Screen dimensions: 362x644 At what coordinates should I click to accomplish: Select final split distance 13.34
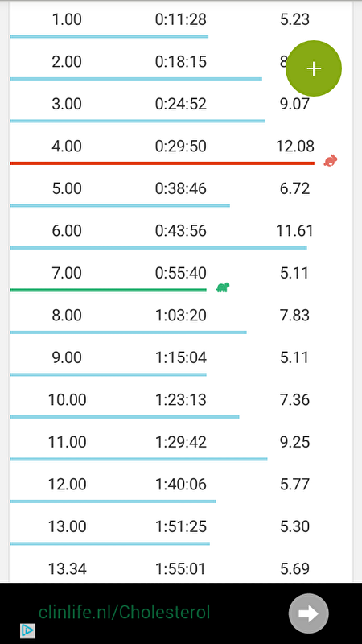coord(68,569)
